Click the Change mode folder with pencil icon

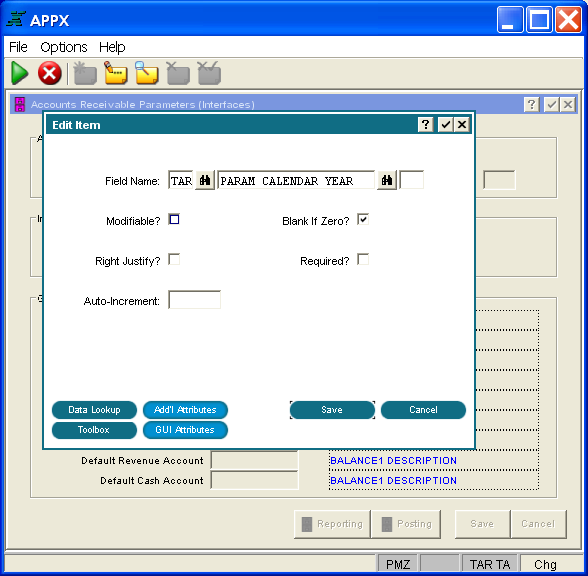click(x=116, y=73)
